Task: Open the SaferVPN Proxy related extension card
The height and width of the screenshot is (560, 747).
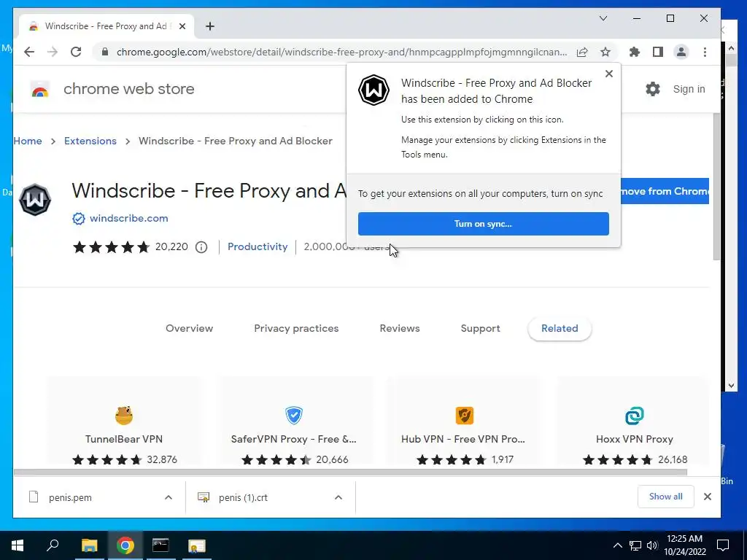Action: coord(294,421)
